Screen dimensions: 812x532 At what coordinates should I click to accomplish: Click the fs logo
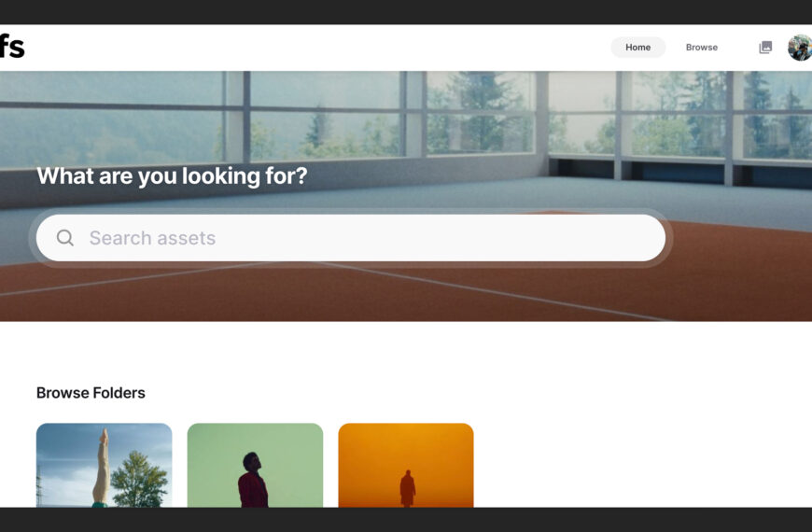[12, 47]
